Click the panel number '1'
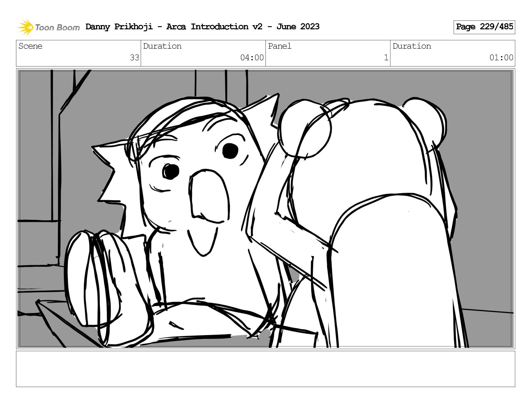Viewport: 532px width, 411px height. [x=386, y=58]
